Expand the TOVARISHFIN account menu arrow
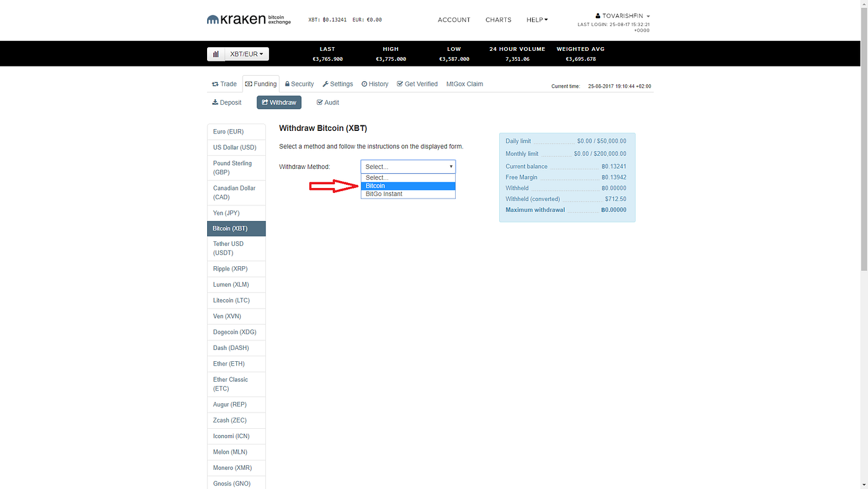 (x=648, y=16)
